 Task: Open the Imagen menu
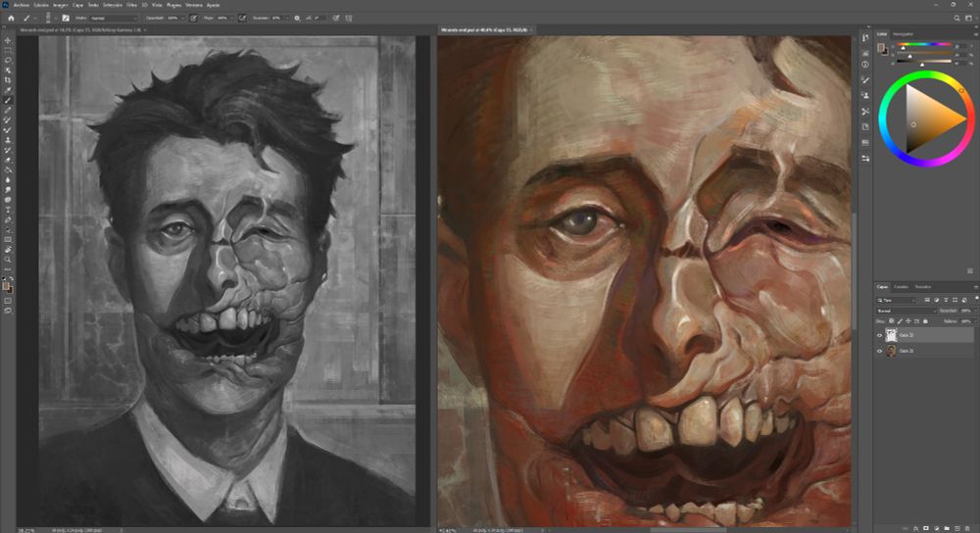click(61, 4)
